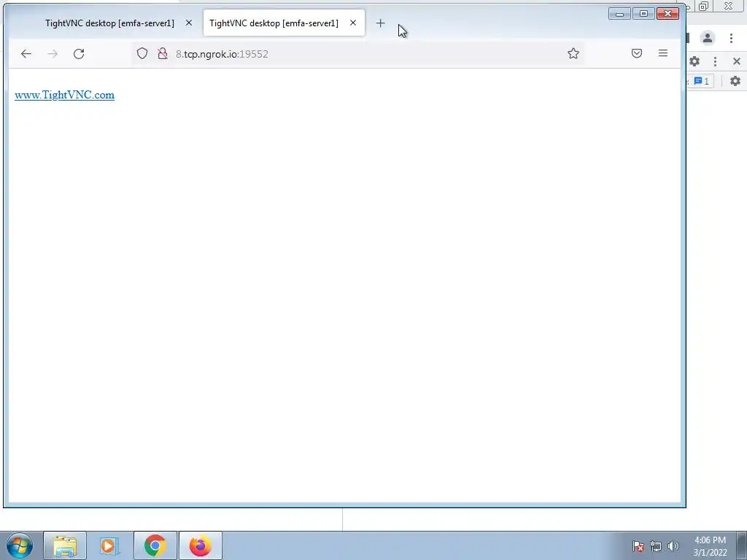Bookmark this page with the star icon

coord(573,53)
